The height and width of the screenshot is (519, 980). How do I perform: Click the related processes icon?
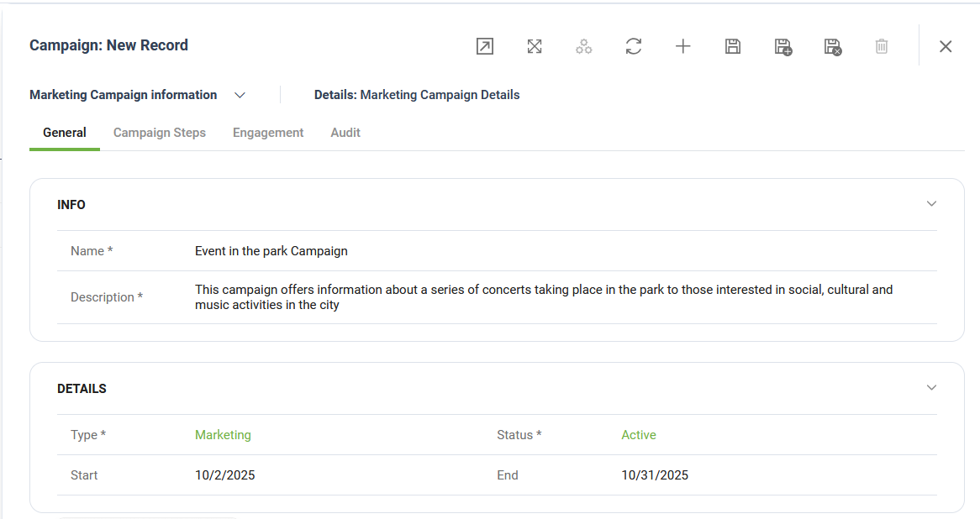[x=584, y=47]
